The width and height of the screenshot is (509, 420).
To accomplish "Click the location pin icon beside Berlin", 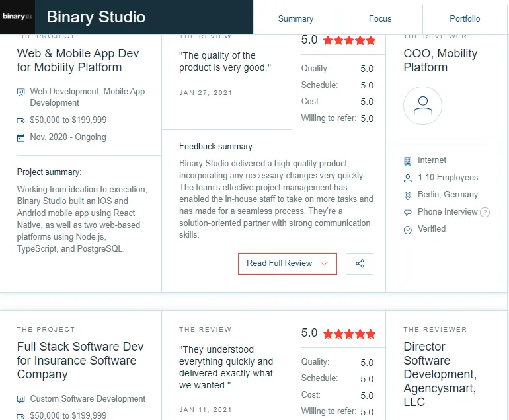I will click(408, 195).
